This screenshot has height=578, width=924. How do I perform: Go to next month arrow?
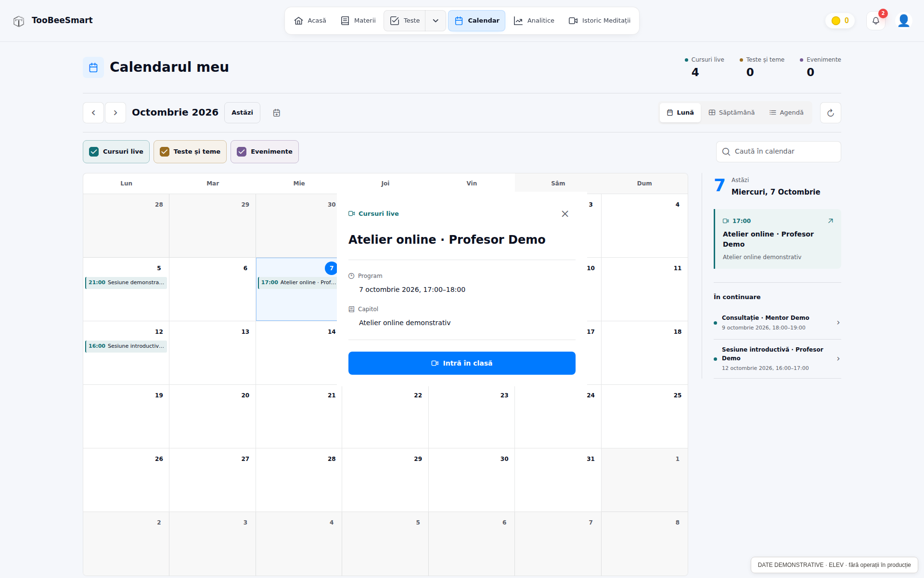pyautogui.click(x=115, y=113)
